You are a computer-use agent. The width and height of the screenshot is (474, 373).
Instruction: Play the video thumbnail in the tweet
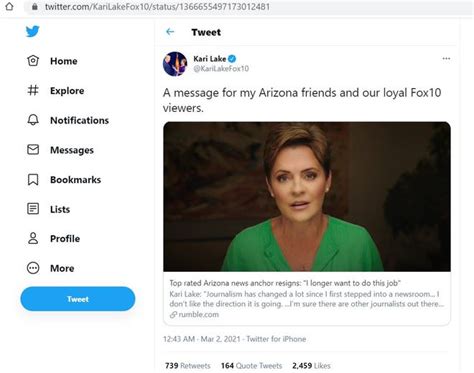click(x=307, y=197)
